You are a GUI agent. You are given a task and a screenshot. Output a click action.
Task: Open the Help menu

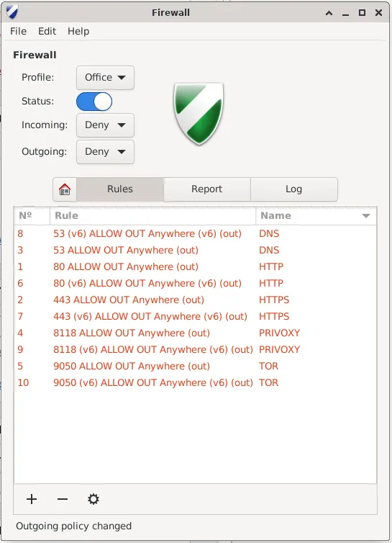78,31
